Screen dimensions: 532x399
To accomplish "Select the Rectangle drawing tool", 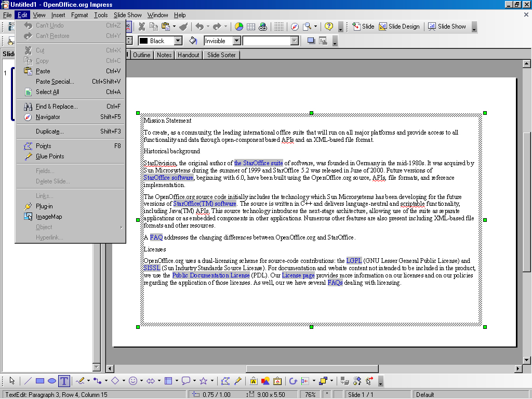I will point(40,381).
